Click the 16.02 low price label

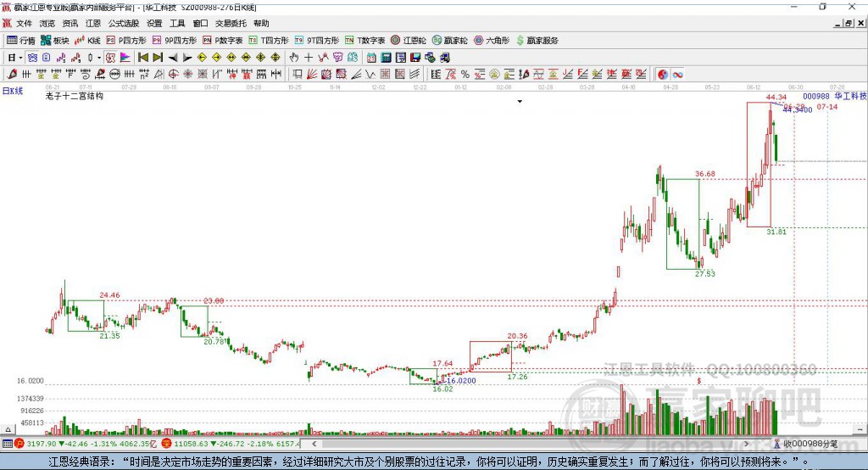pyautogui.click(x=442, y=389)
